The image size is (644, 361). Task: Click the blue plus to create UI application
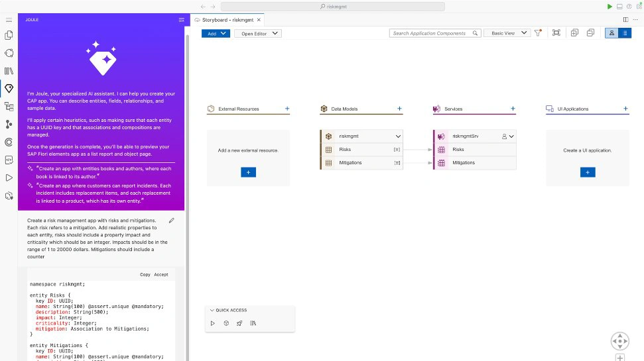[x=588, y=172]
